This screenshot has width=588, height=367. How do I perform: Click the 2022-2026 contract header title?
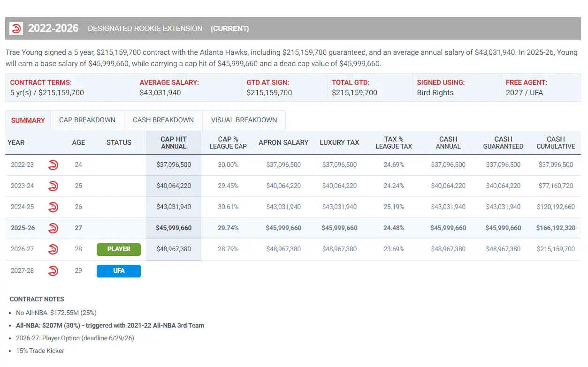53,29
